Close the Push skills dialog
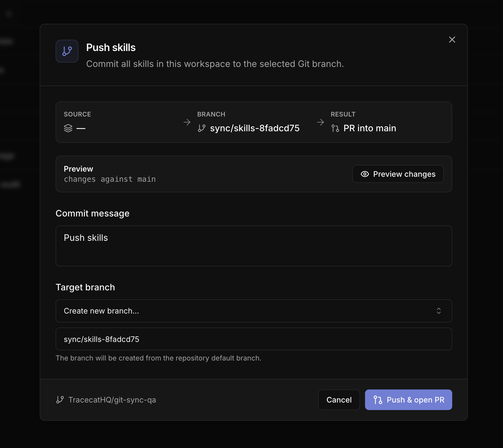This screenshot has width=503, height=448. tap(452, 40)
